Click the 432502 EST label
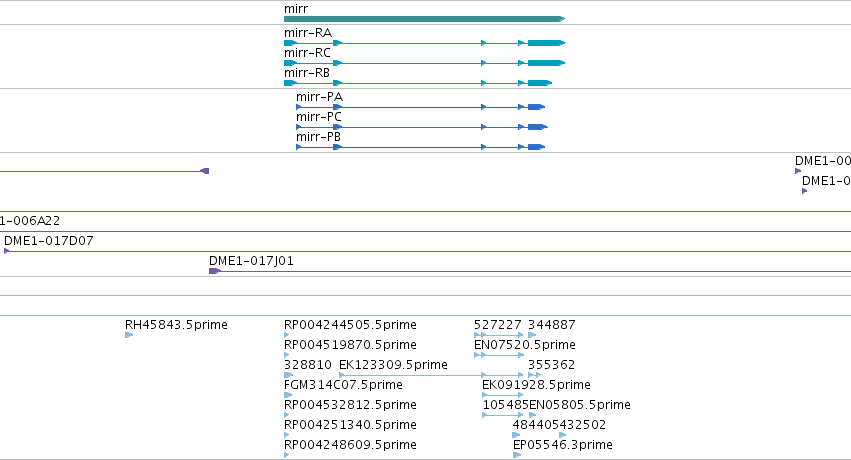851x460 pixels. (583, 425)
